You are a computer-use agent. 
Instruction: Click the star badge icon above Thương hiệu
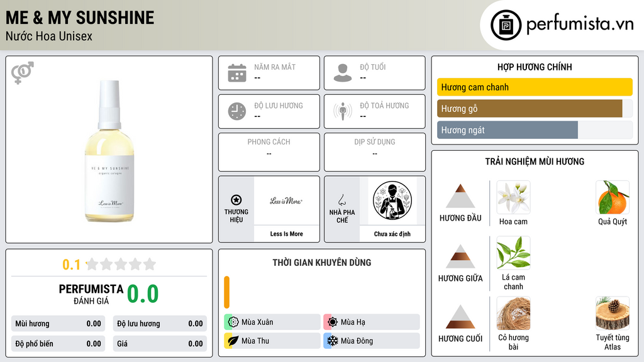236,200
